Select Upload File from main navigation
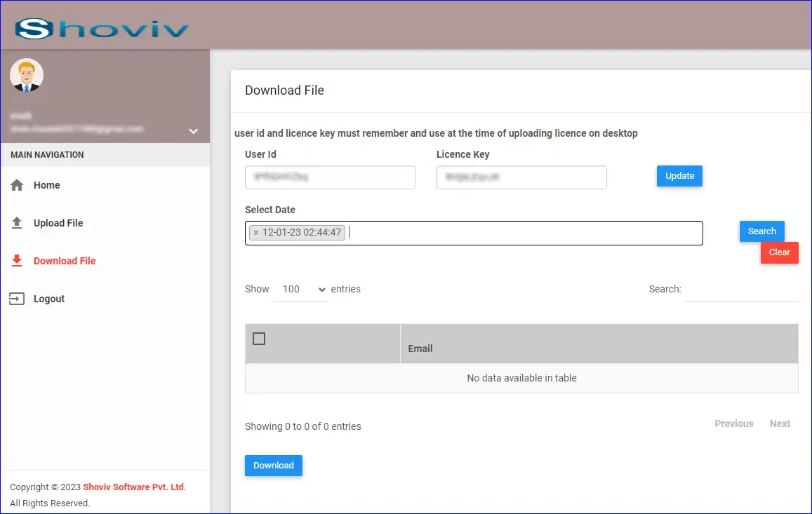This screenshot has width=812, height=514. coord(58,222)
